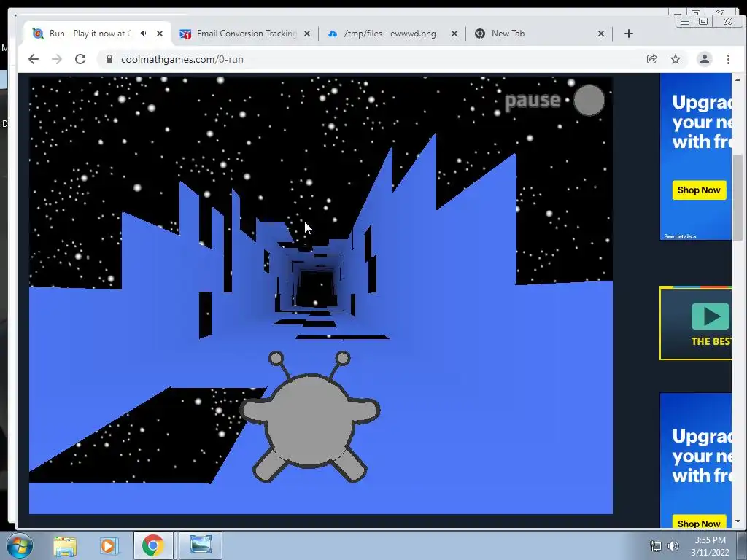Click the gray alien runner character
747x560 pixels.
click(309, 417)
